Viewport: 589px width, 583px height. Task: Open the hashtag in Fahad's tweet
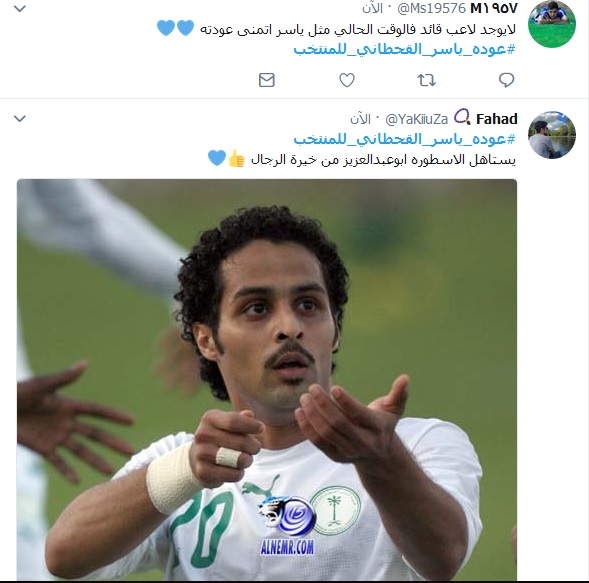coord(405,139)
